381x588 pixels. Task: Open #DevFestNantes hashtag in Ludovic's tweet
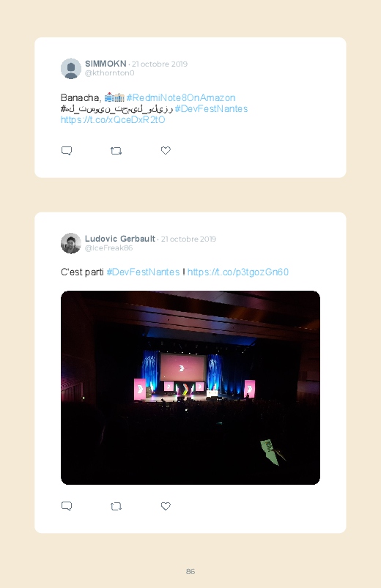coord(143,272)
